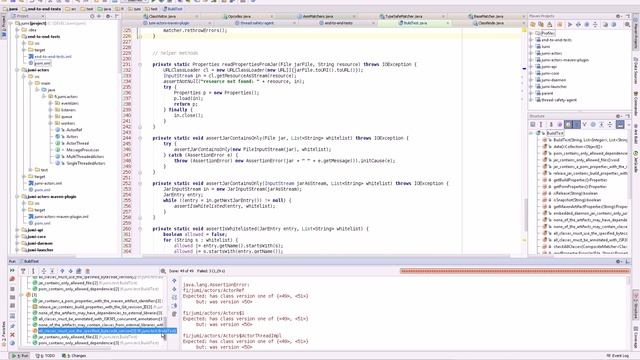Image resolution: width=640 pixels, height=360 pixels.
Task: Click the gear icon in Maven Projects header
Action: point(619,16)
